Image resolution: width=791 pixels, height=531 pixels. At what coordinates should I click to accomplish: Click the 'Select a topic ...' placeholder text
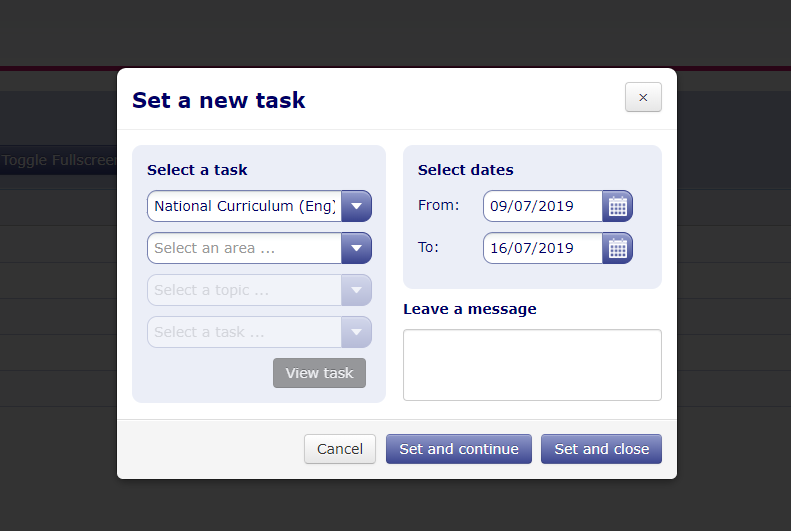(211, 290)
